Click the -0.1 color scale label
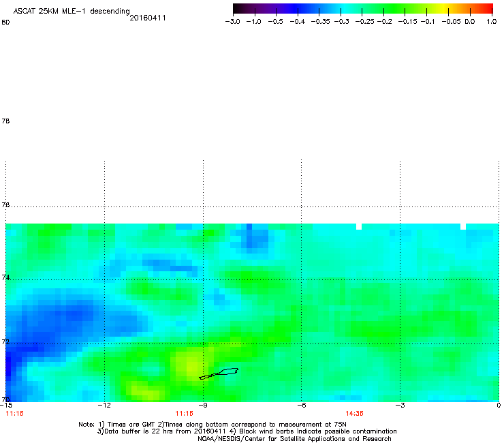The height and width of the screenshot is (443, 504). point(428,22)
